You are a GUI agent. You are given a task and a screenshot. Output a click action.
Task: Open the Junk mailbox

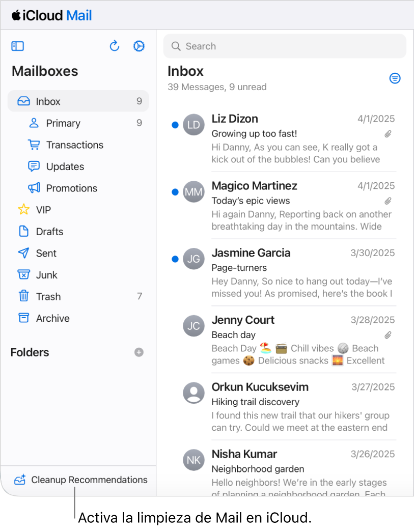point(78,275)
